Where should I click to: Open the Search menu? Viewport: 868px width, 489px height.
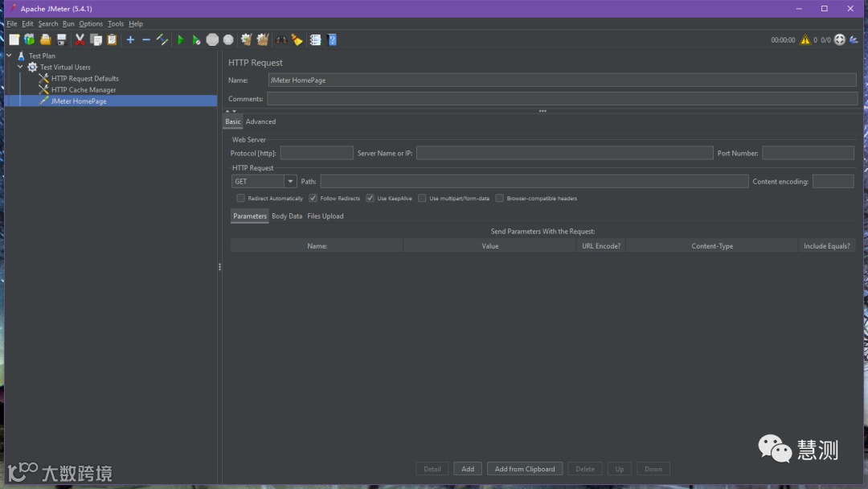click(x=47, y=24)
